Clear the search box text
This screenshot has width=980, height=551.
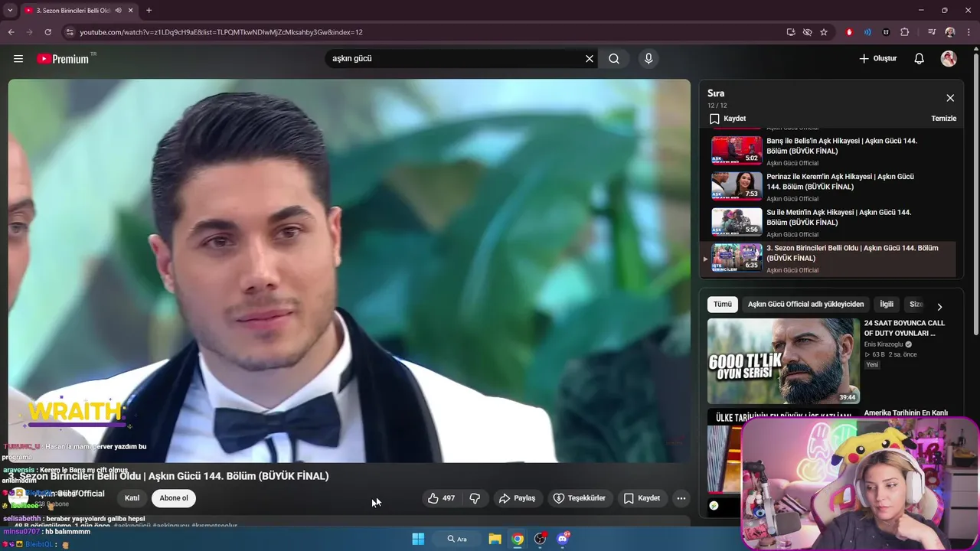click(590, 59)
